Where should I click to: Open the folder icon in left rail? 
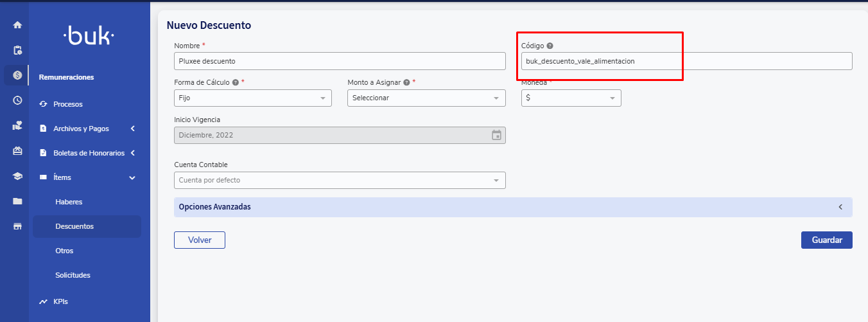[x=17, y=201]
